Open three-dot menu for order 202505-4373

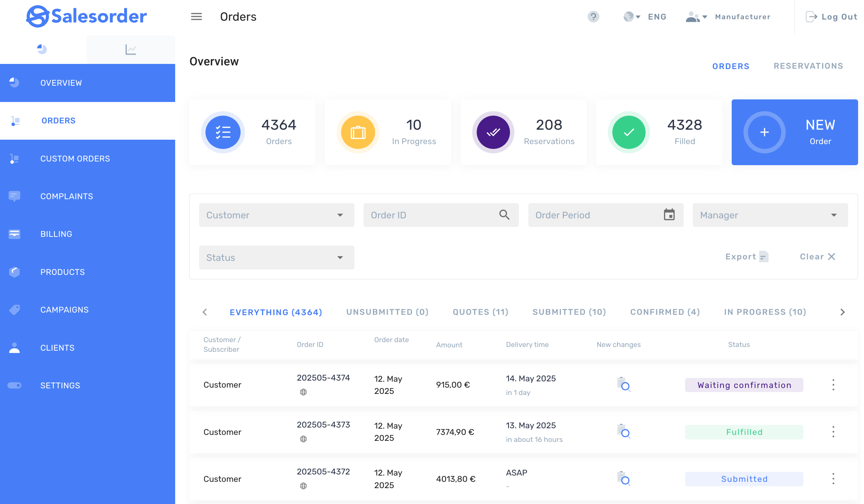[833, 432]
